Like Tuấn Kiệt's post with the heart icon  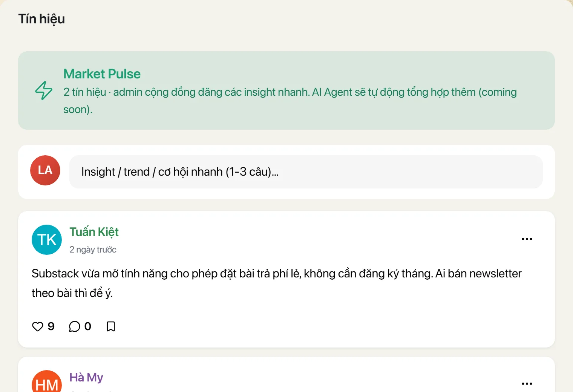point(38,326)
